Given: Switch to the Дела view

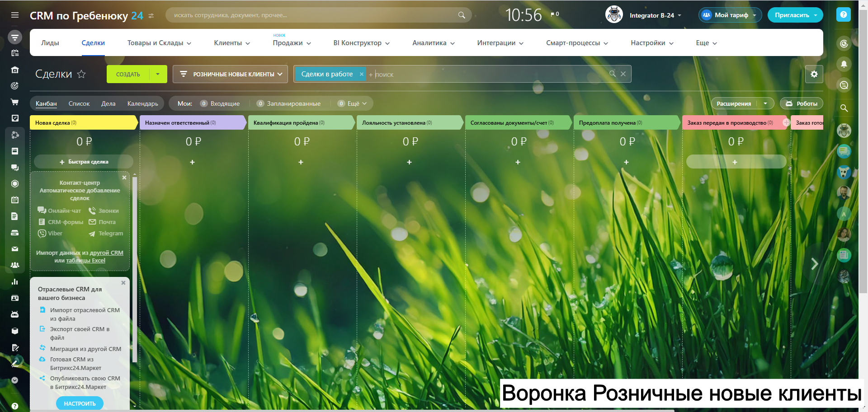Looking at the screenshot, I should coord(108,103).
